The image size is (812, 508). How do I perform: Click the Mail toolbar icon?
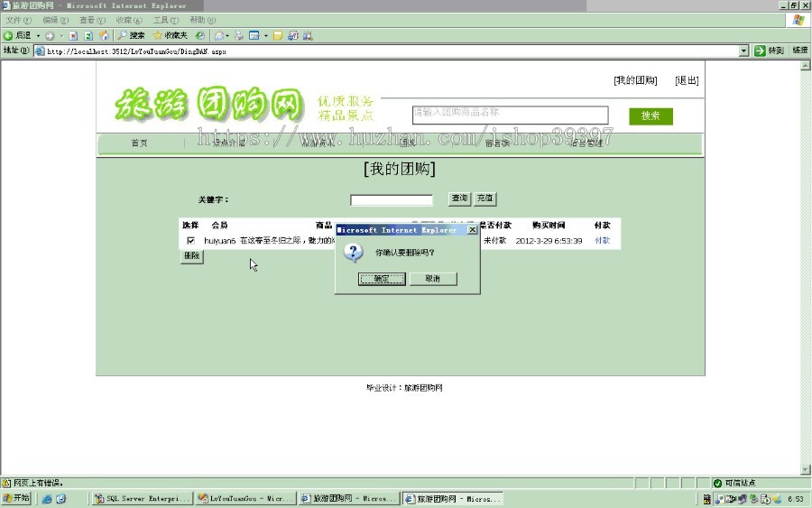click(x=219, y=36)
